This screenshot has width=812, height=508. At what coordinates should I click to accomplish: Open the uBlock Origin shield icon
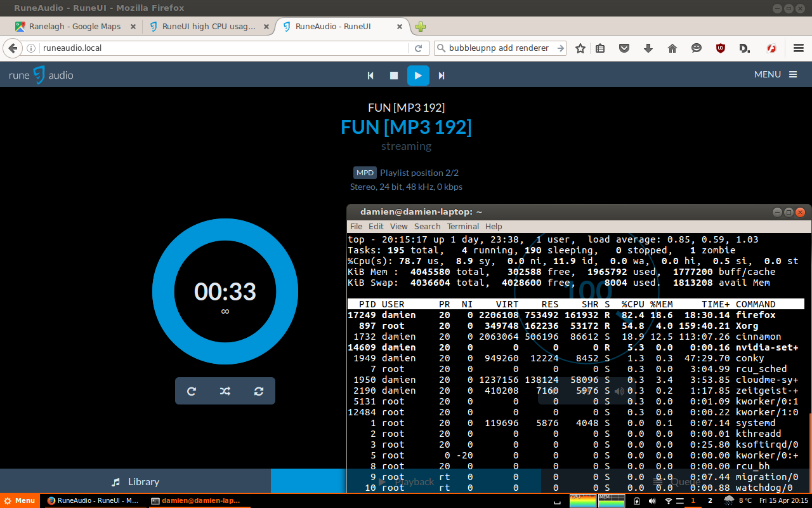721,48
